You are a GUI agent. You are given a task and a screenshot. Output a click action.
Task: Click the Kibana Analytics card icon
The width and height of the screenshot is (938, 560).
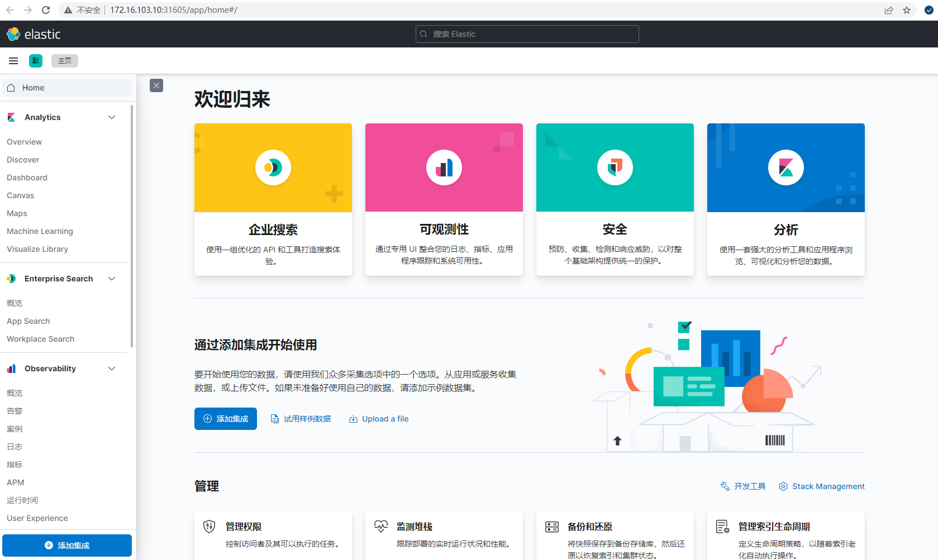pyautogui.click(x=786, y=167)
